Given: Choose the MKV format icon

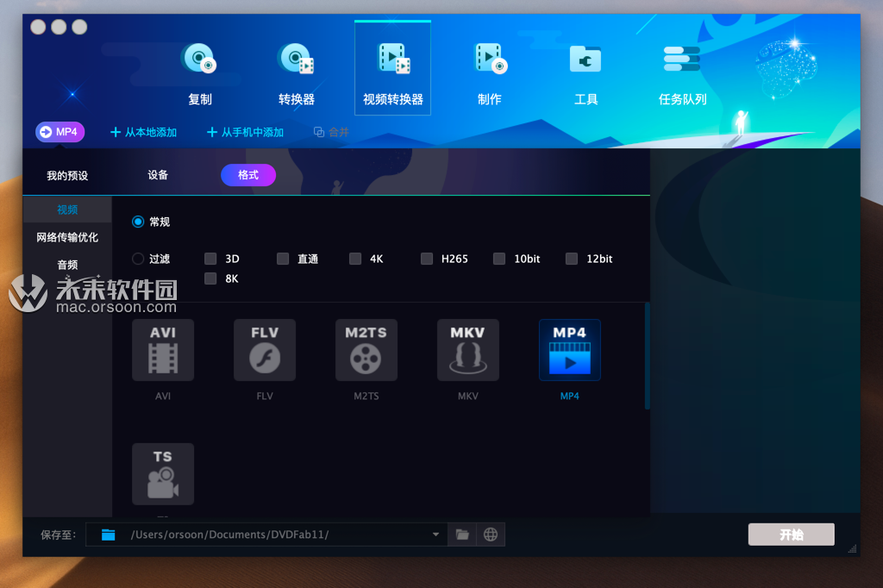Looking at the screenshot, I should point(468,350).
